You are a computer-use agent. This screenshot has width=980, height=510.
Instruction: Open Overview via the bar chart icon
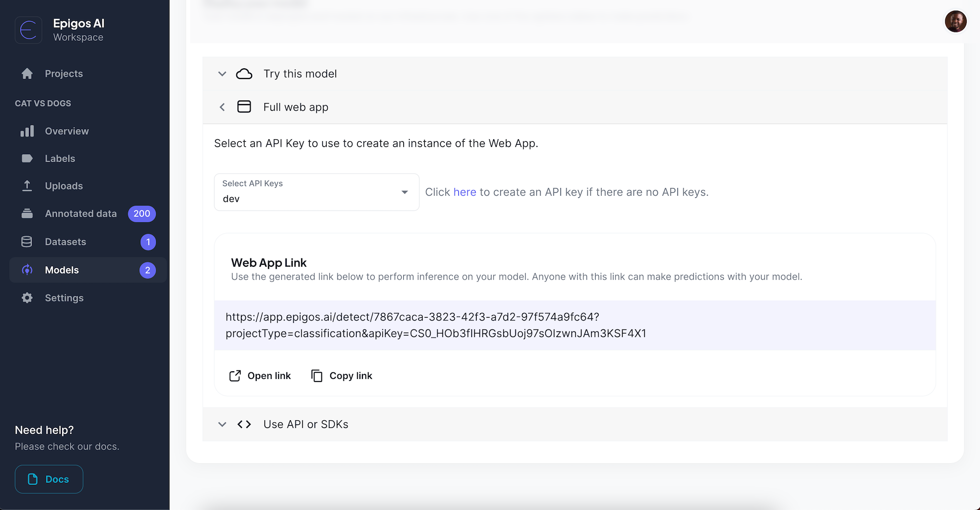click(x=27, y=131)
